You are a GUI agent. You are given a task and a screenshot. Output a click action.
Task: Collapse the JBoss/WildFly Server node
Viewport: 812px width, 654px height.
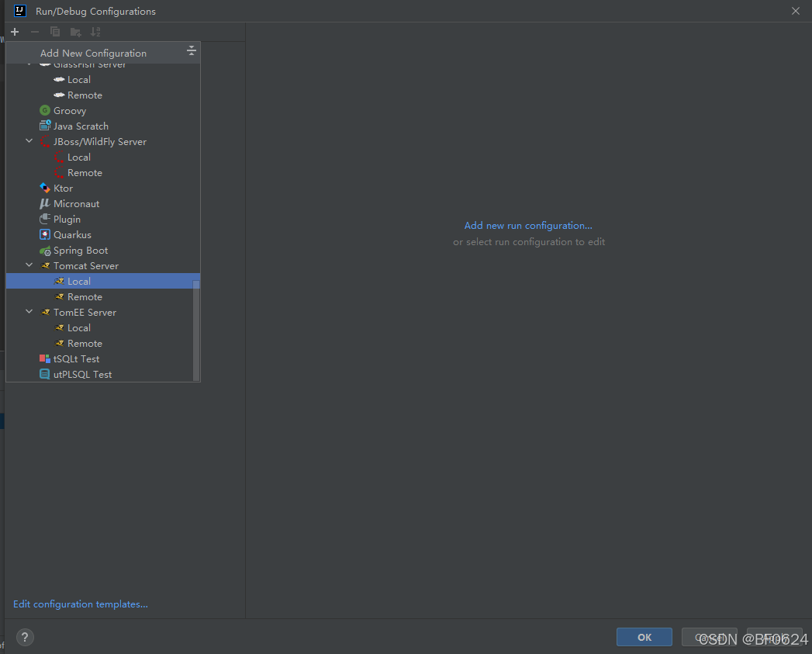[29, 141]
